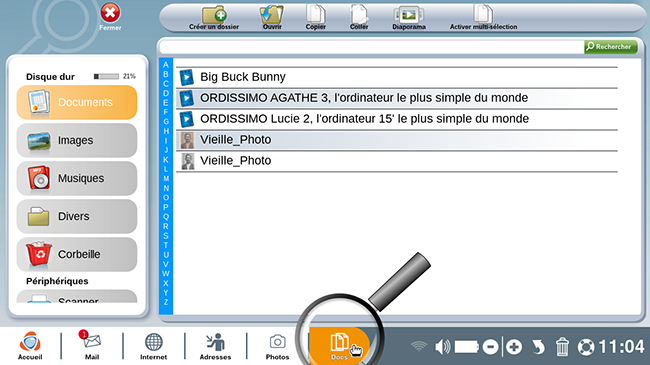Jump to letter B in the index

click(x=166, y=75)
